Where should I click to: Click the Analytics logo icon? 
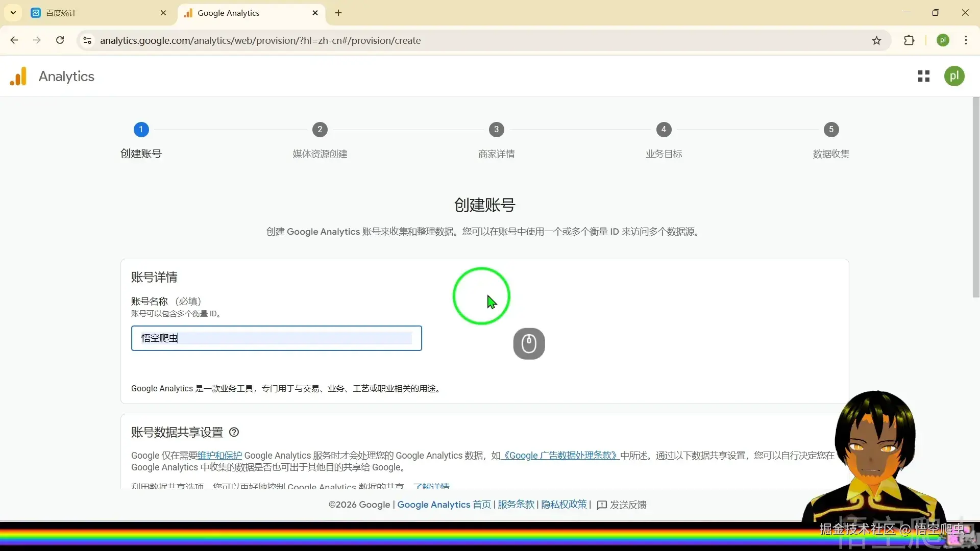18,77
